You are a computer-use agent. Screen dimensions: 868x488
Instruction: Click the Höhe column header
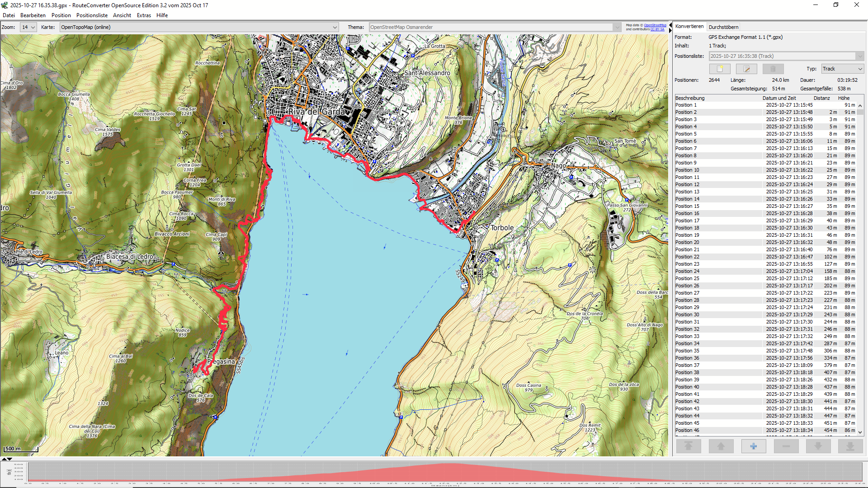pos(844,98)
